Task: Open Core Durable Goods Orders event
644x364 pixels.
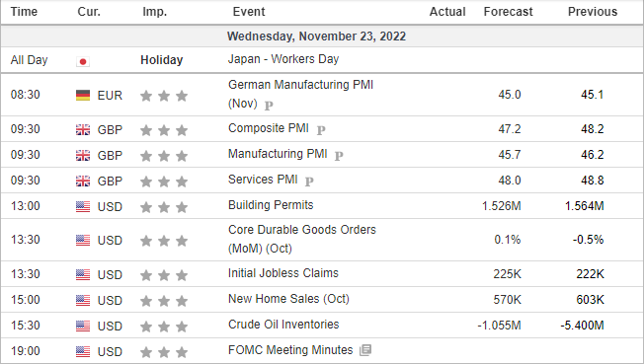Action: [x=302, y=239]
